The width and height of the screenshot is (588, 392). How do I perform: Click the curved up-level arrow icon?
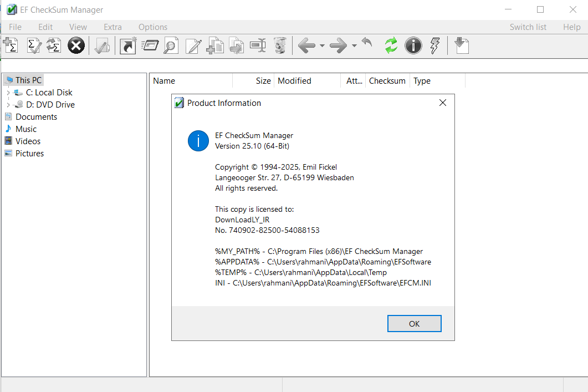tap(367, 42)
